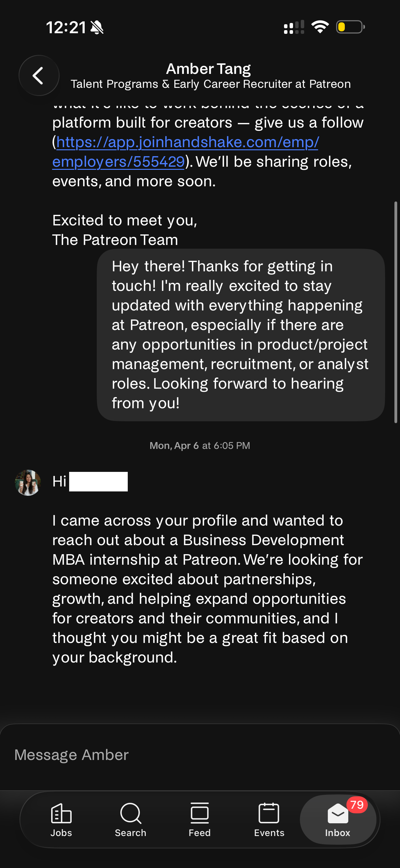The width and height of the screenshot is (400, 868).
Task: Tap the Wi-Fi status icon
Action: [320, 27]
